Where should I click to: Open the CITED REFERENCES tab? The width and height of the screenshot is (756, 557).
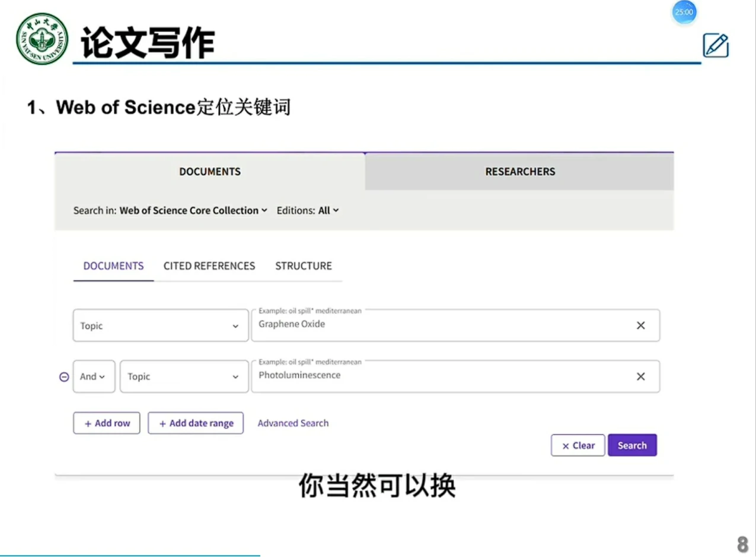(x=209, y=266)
